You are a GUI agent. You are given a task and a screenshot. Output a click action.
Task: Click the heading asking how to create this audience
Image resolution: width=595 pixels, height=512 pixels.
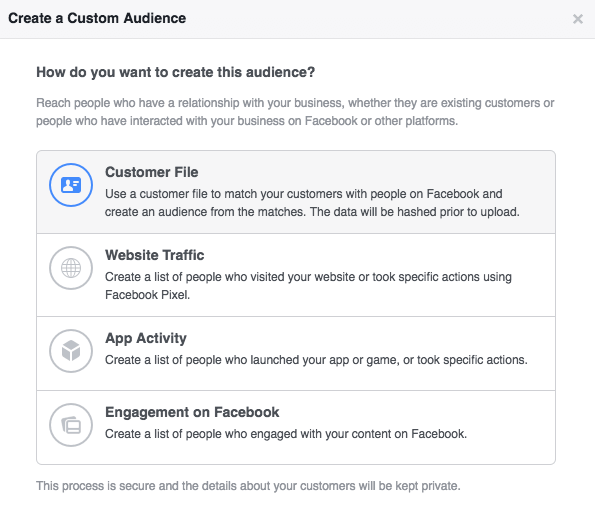click(x=176, y=72)
